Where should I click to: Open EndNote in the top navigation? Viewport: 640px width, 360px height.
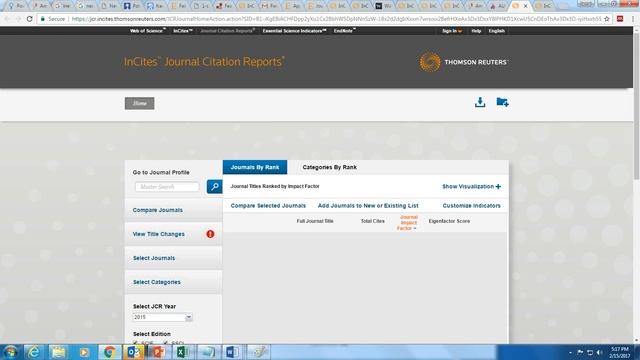344,31
